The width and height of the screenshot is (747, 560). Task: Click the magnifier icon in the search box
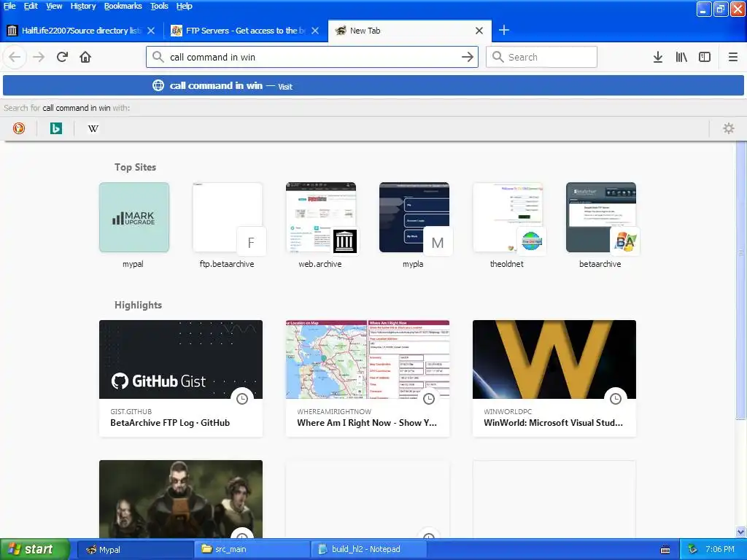pyautogui.click(x=498, y=57)
